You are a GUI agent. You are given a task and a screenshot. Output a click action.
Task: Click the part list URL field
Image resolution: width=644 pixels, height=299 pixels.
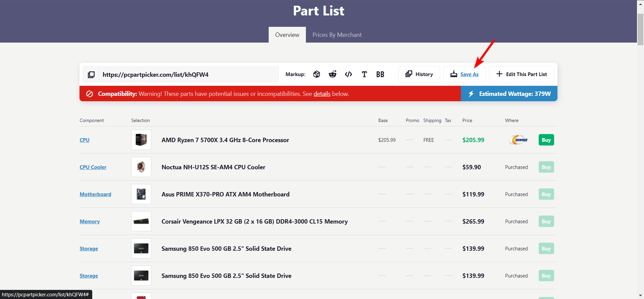(x=189, y=74)
